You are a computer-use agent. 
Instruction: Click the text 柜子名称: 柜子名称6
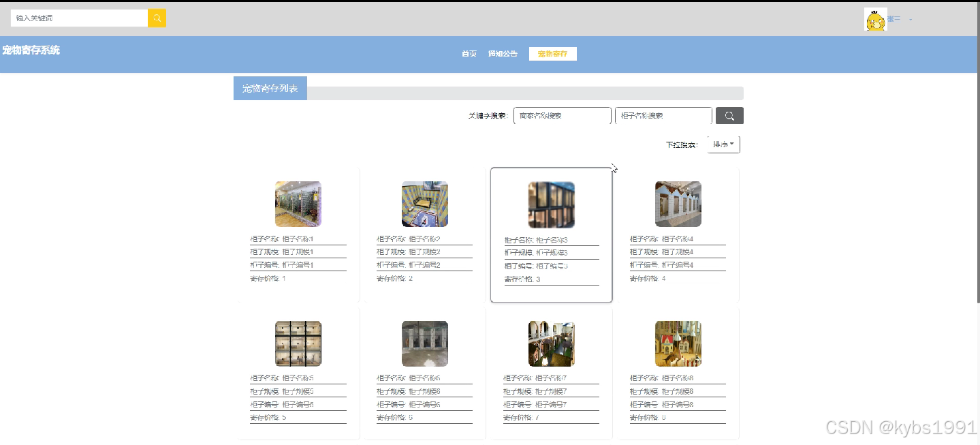(409, 378)
